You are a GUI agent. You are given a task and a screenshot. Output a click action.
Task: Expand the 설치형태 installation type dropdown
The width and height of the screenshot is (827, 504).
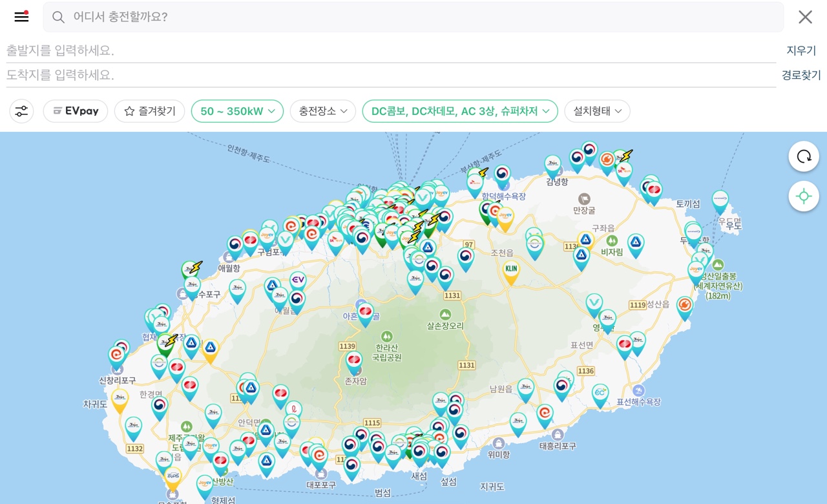tap(597, 111)
